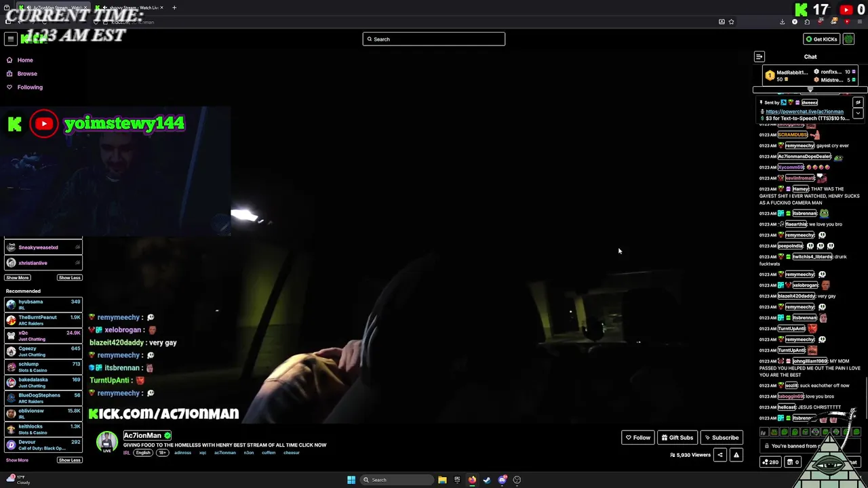
Task: Expand the pinned message chevron
Action: click(858, 113)
